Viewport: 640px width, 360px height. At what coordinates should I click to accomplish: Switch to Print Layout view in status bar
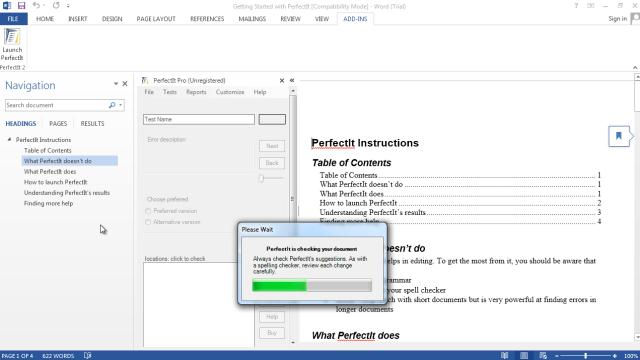pyautogui.click(x=524, y=356)
